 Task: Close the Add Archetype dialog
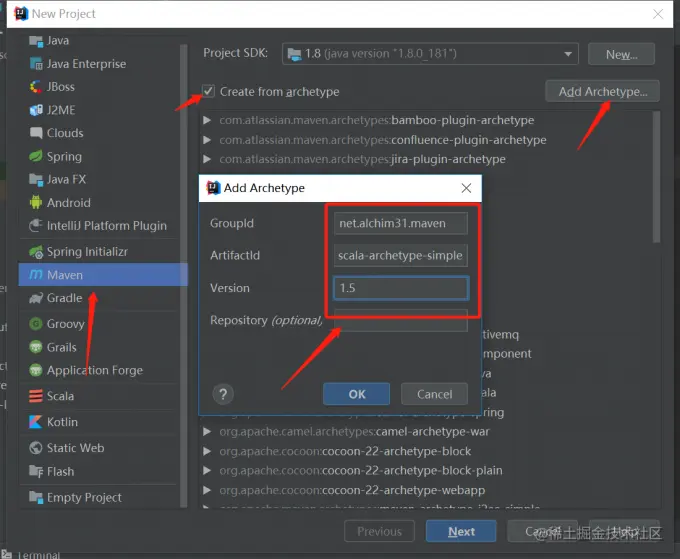[x=466, y=188]
